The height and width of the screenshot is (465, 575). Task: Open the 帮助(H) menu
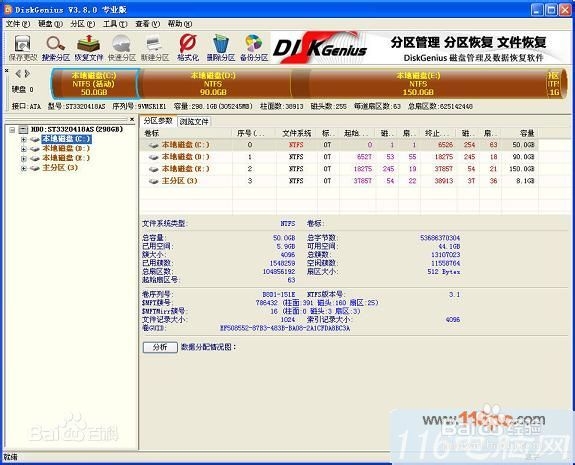point(180,24)
